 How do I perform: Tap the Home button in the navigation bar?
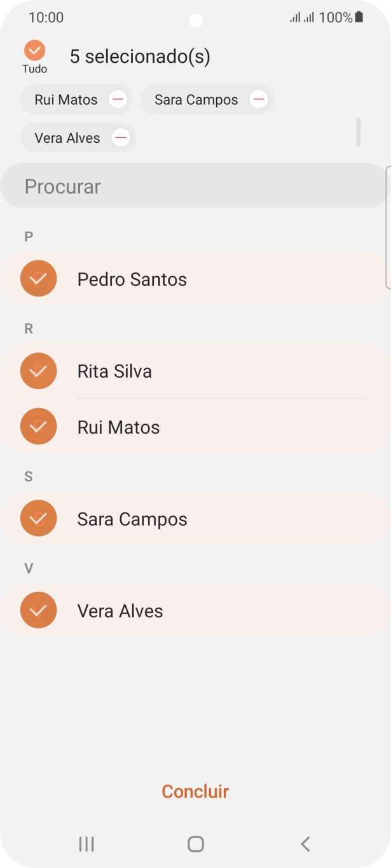(x=195, y=844)
